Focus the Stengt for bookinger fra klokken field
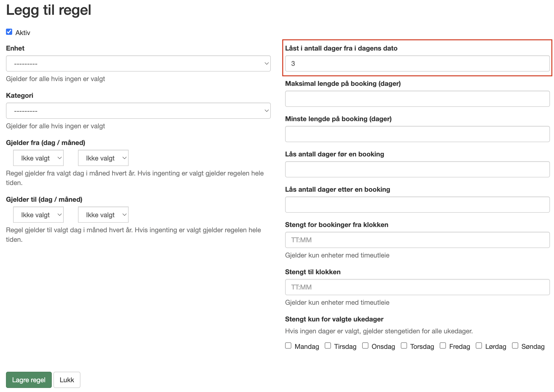554x392 pixels. (417, 240)
